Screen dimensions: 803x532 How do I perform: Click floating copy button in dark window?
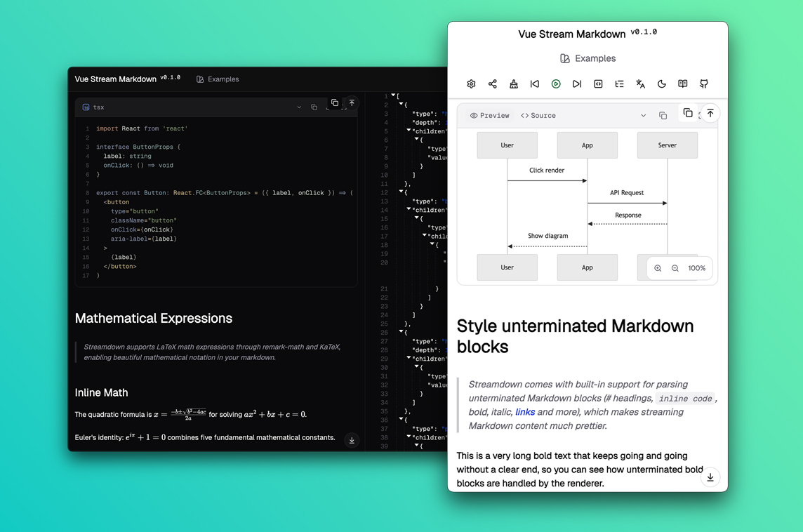click(334, 102)
